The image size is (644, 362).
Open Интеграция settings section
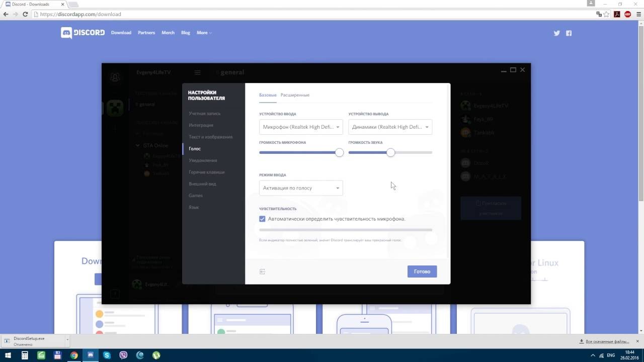click(201, 125)
